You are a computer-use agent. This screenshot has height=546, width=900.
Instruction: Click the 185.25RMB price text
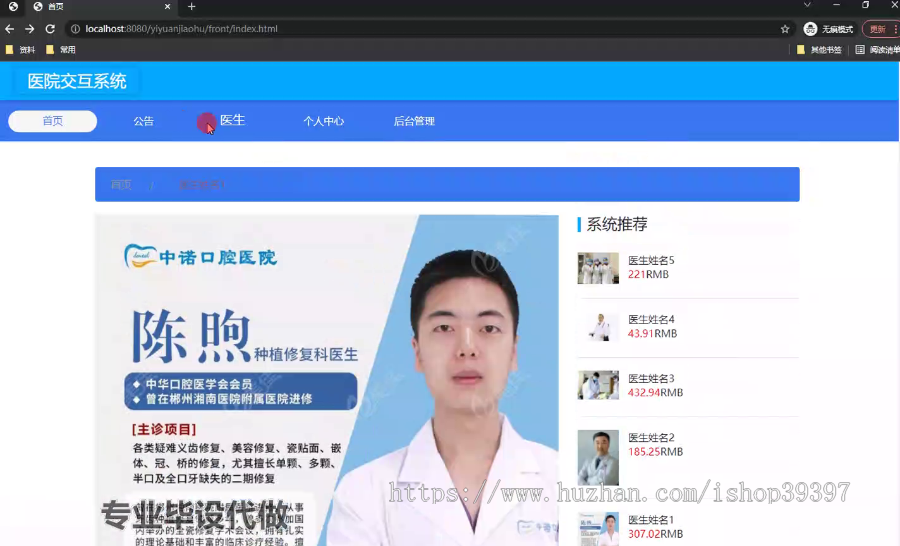[655, 452]
